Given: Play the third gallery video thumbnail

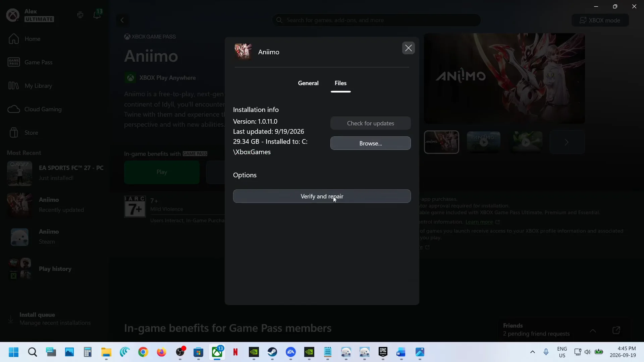Looking at the screenshot, I should (526, 142).
